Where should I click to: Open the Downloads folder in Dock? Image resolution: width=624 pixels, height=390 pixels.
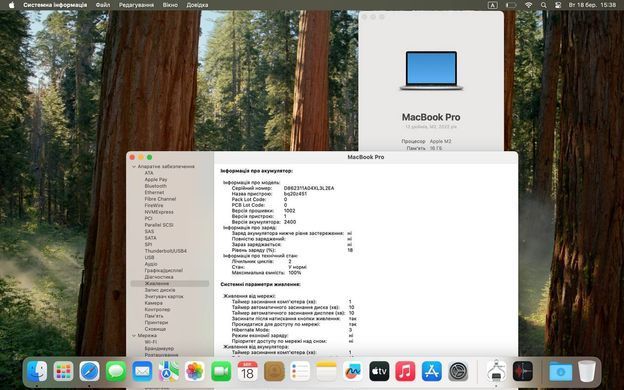pyautogui.click(x=560, y=372)
